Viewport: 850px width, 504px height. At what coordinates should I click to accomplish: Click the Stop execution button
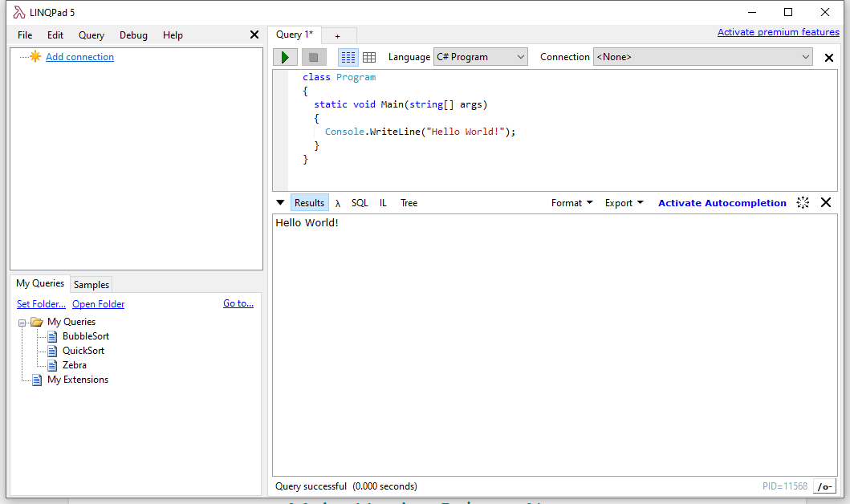(313, 57)
